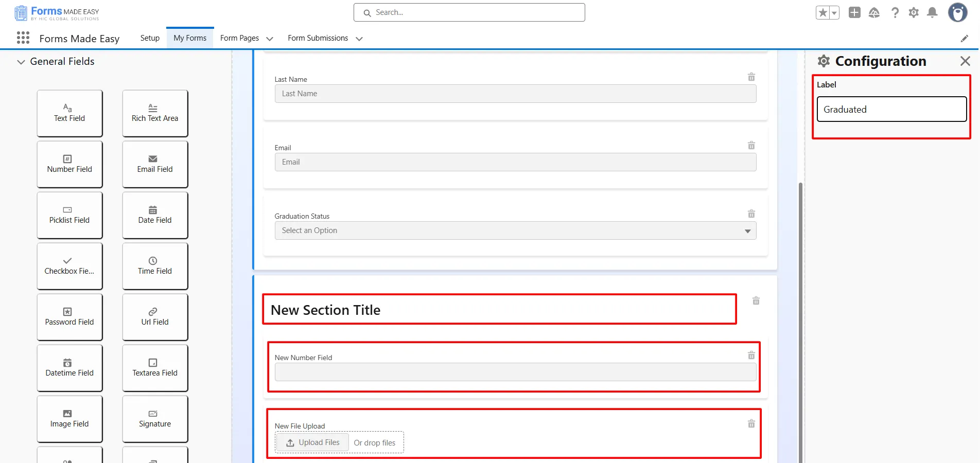980x463 pixels.
Task: Collapse the General Fields section
Action: (x=21, y=62)
